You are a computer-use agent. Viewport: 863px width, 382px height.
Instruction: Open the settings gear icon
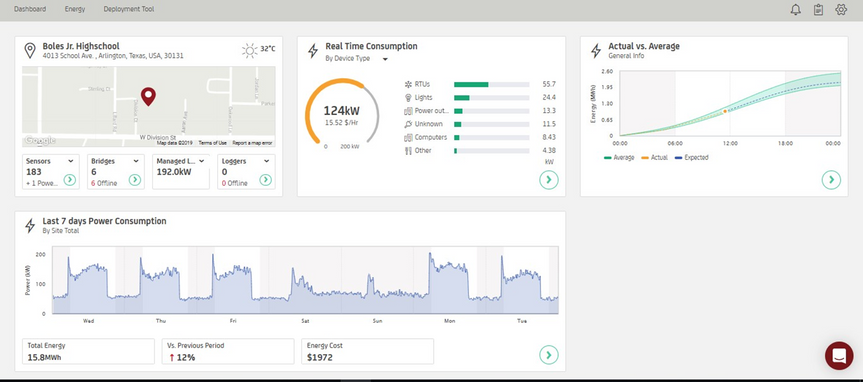pyautogui.click(x=840, y=9)
